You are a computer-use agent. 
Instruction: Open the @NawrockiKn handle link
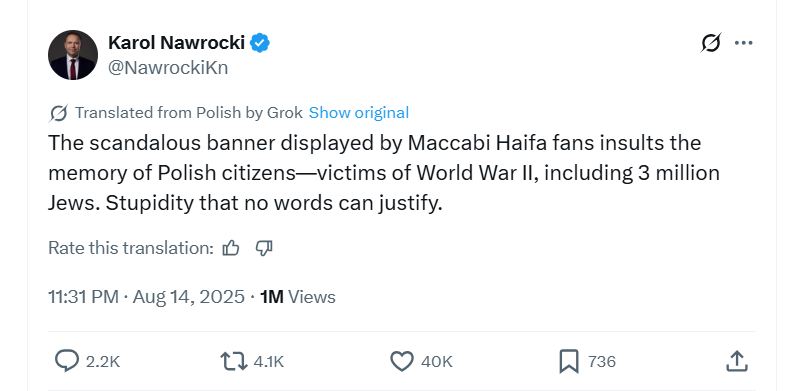(168, 67)
